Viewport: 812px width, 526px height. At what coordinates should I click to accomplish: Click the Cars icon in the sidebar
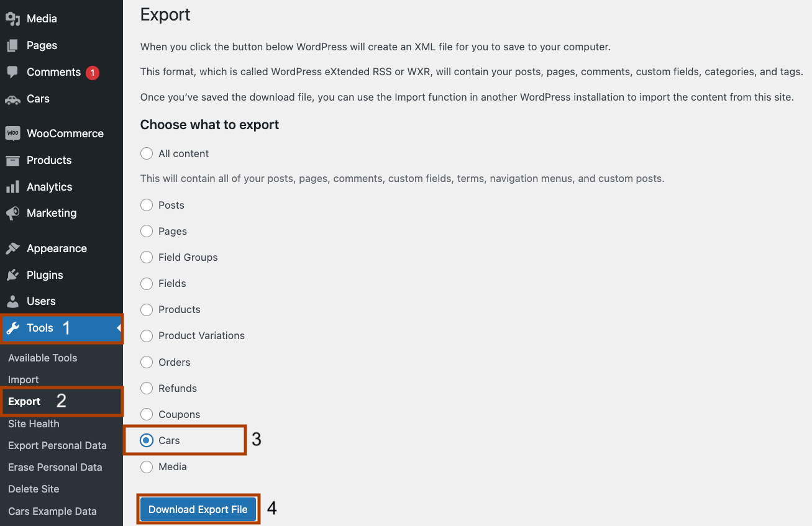(x=13, y=99)
